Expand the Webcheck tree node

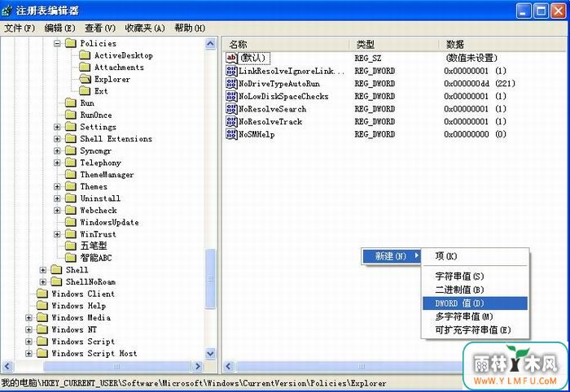click(57, 211)
